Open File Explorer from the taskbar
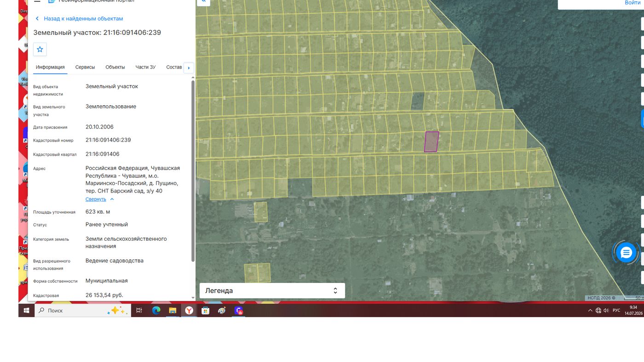Image resolution: width=644 pixels, height=362 pixels. (172, 311)
